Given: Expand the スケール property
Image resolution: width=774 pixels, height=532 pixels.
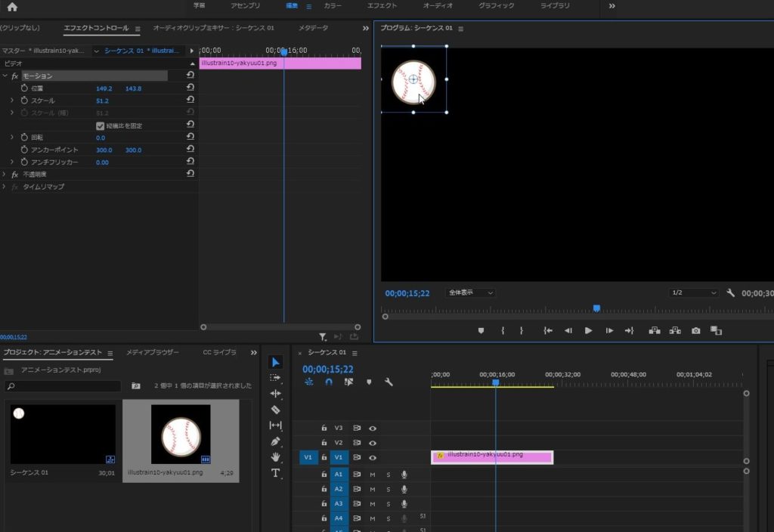Looking at the screenshot, I should click(12, 101).
